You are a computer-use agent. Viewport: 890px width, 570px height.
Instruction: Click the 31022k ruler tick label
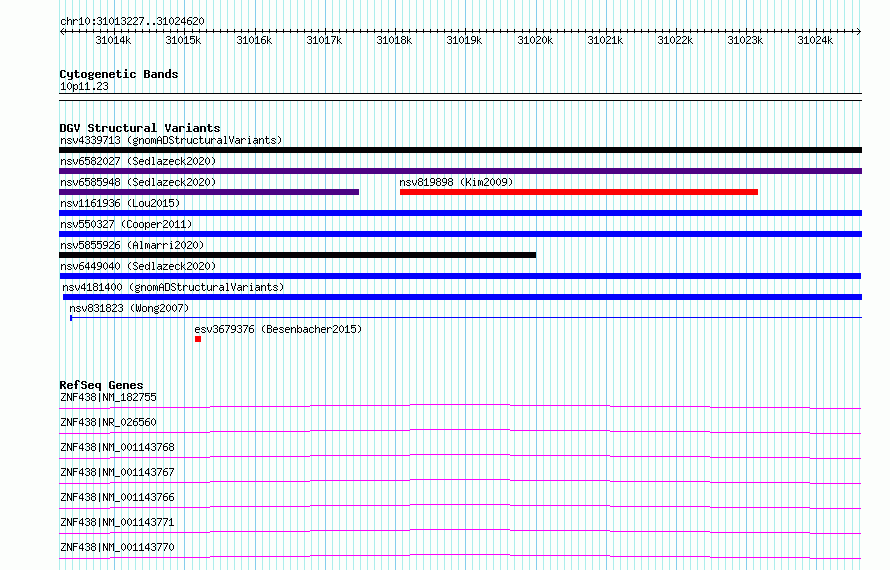pos(675,40)
